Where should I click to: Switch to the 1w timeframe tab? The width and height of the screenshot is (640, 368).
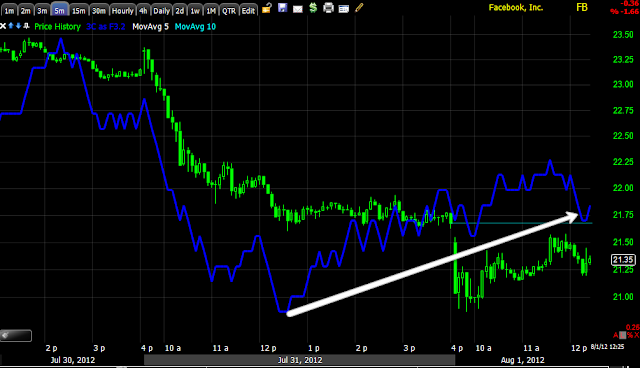[x=195, y=11]
